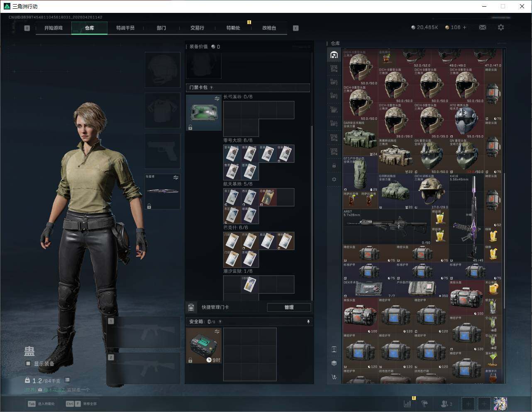532x412 pixels.
Task: Click the recycle bin icon in warehouse sidebar
Action: pyautogui.click(x=334, y=349)
